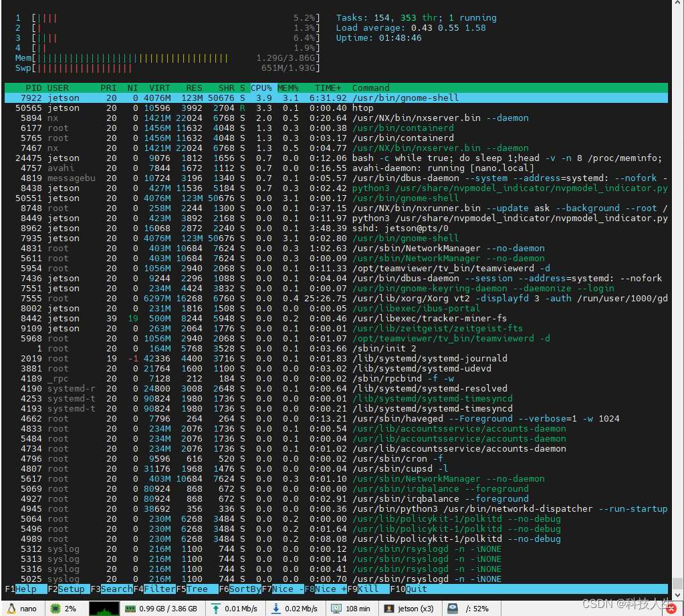This screenshot has width=684, height=616.
Task: Select the /sbin/init 2 process row
Action: pos(336,349)
